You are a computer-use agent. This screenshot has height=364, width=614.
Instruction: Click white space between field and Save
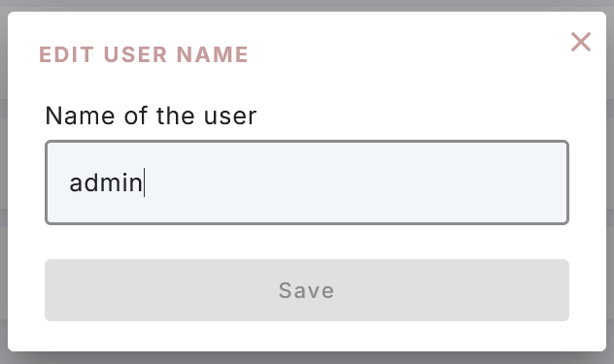click(307, 242)
